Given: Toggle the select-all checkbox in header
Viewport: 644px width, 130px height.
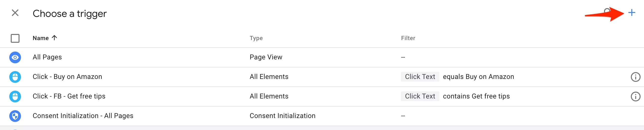Looking at the screenshot, I should pyautogui.click(x=15, y=38).
